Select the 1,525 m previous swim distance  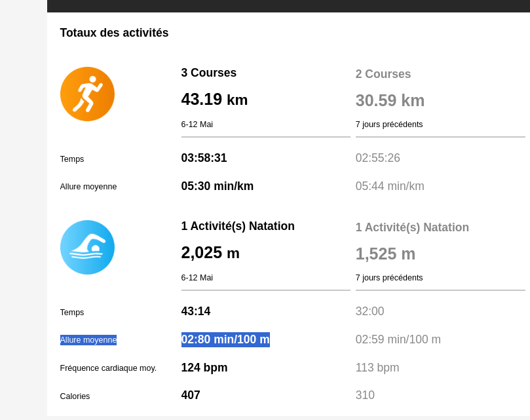[x=385, y=254]
